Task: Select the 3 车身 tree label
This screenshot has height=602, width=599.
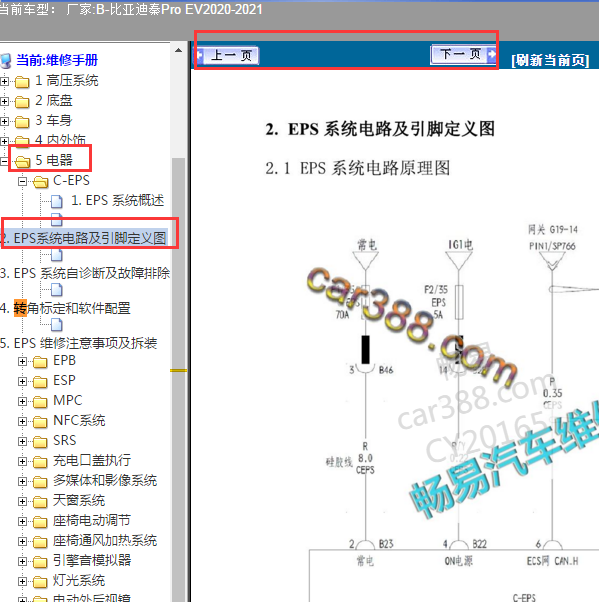Action: coord(54,121)
